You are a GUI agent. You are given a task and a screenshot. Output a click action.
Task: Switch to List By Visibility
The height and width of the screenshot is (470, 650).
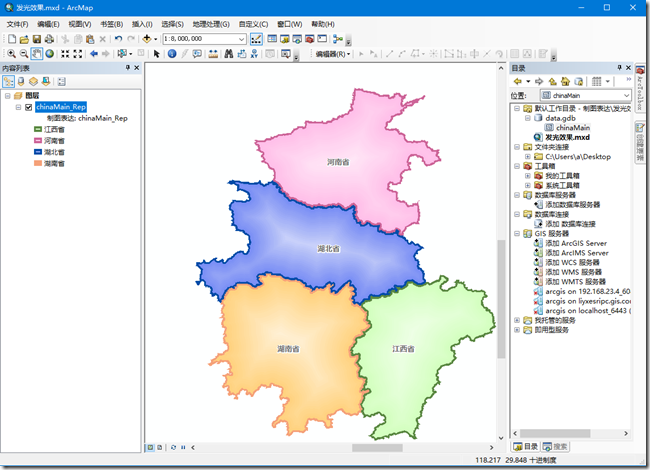34,81
